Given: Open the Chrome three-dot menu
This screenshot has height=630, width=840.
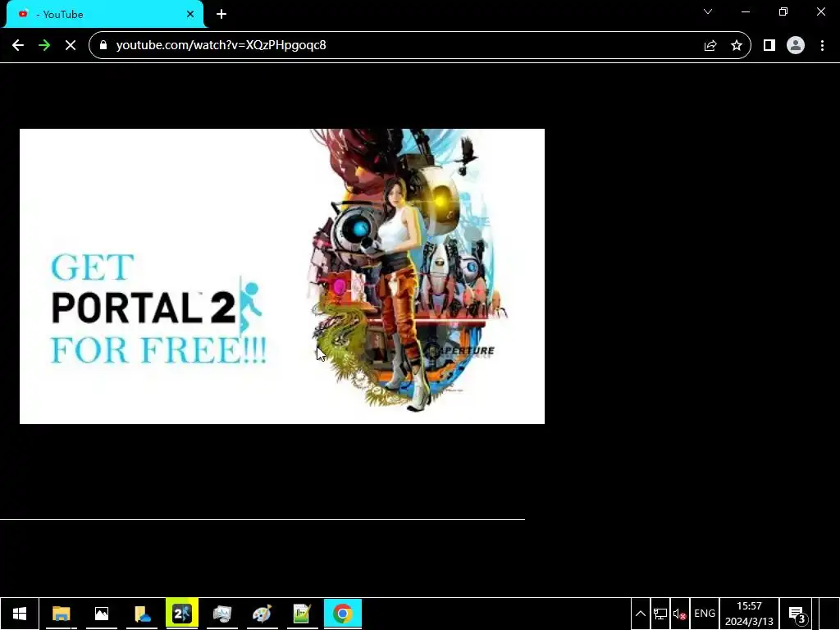Looking at the screenshot, I should (822, 45).
